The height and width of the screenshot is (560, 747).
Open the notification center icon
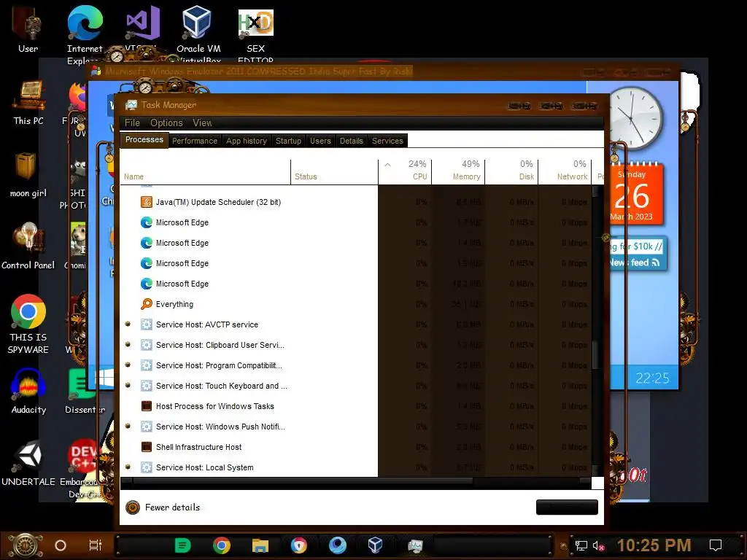coord(716,545)
